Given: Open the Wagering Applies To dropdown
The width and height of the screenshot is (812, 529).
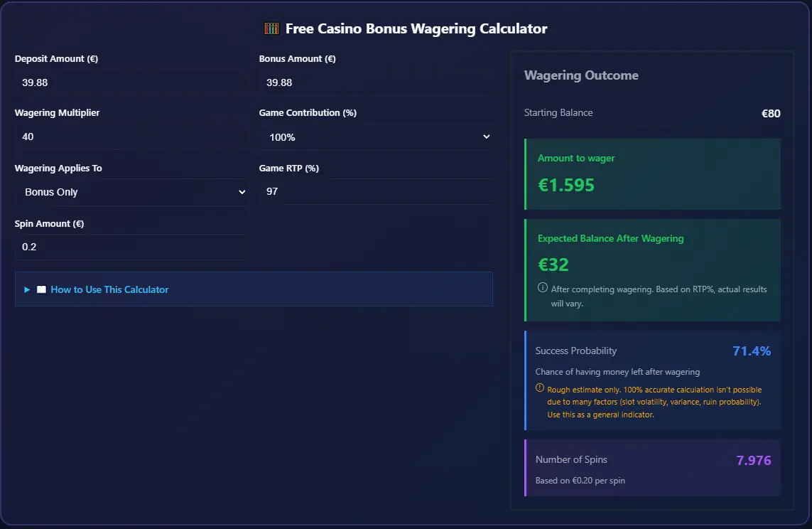Looking at the screenshot, I should point(131,192).
